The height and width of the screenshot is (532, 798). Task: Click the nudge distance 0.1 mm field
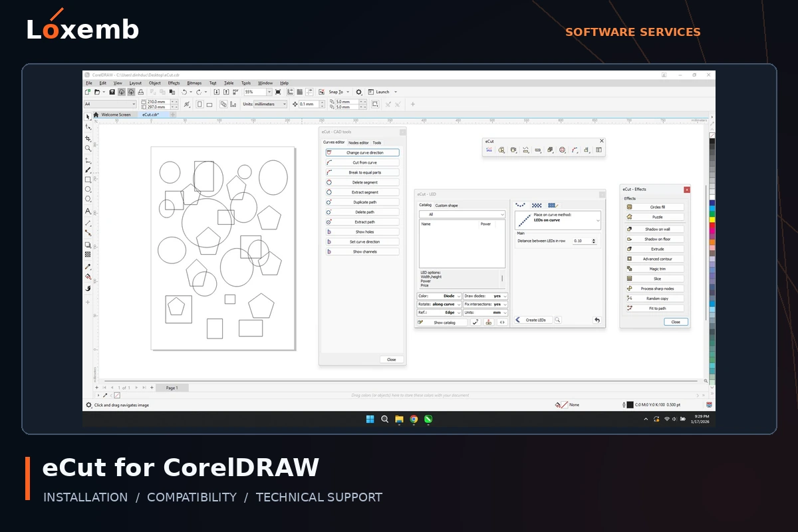coord(310,104)
